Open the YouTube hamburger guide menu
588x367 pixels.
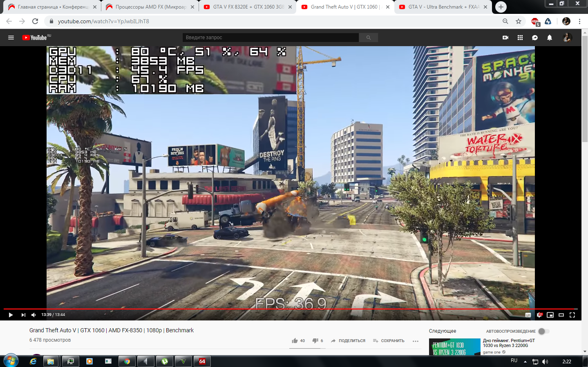tap(11, 38)
